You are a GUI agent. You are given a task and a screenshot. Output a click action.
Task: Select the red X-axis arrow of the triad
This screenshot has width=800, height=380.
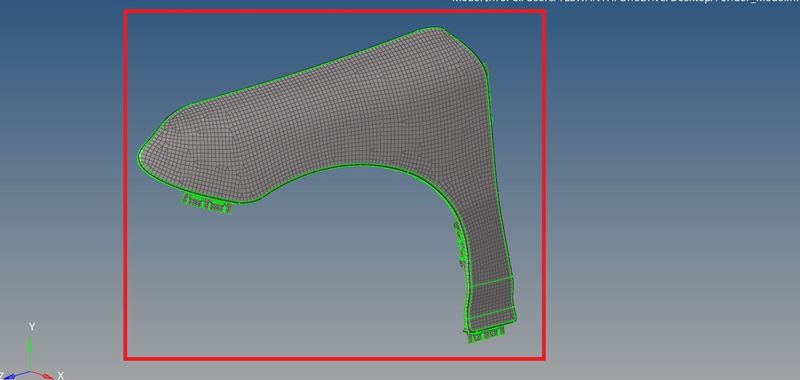(x=42, y=375)
